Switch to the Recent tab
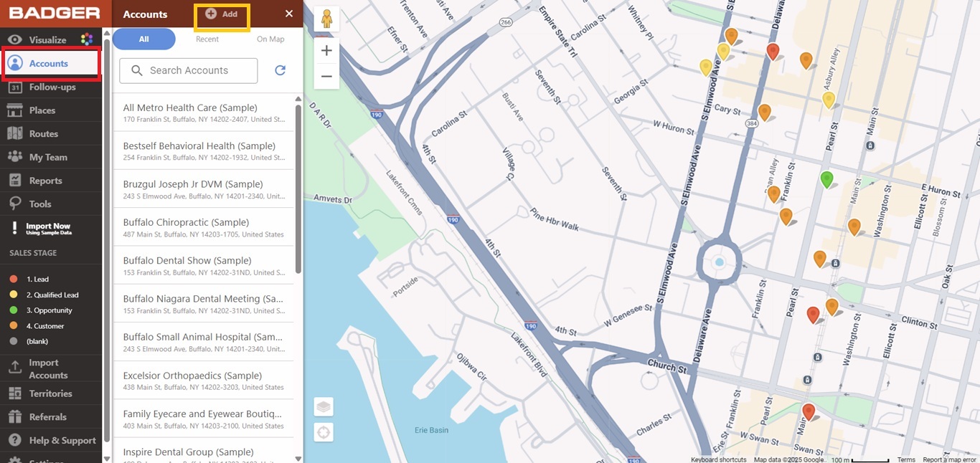 point(207,39)
